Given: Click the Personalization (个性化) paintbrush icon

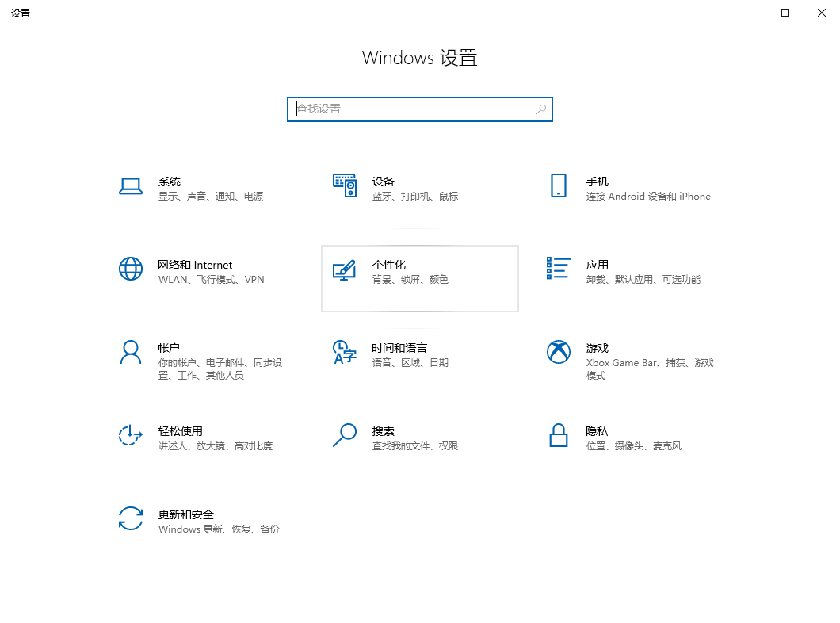Looking at the screenshot, I should pyautogui.click(x=344, y=270).
